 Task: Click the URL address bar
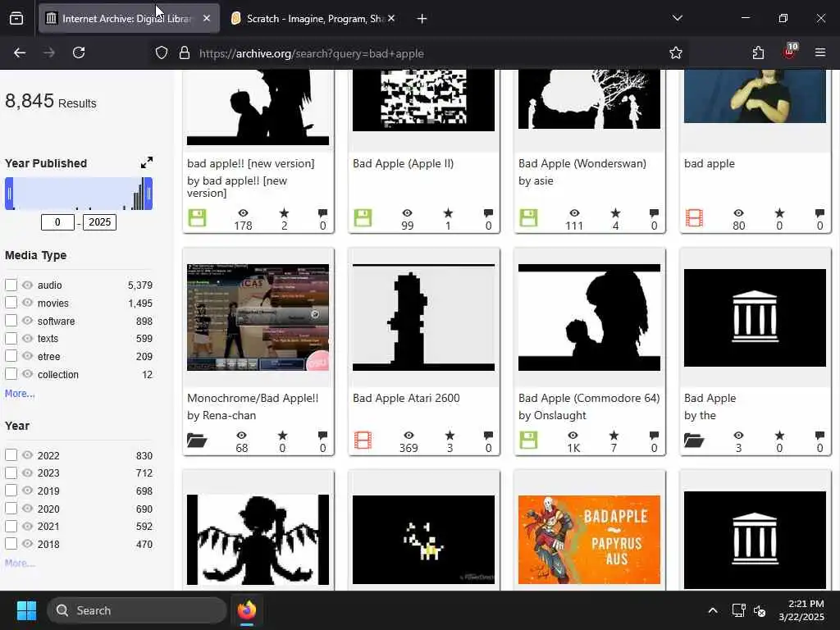(x=418, y=53)
